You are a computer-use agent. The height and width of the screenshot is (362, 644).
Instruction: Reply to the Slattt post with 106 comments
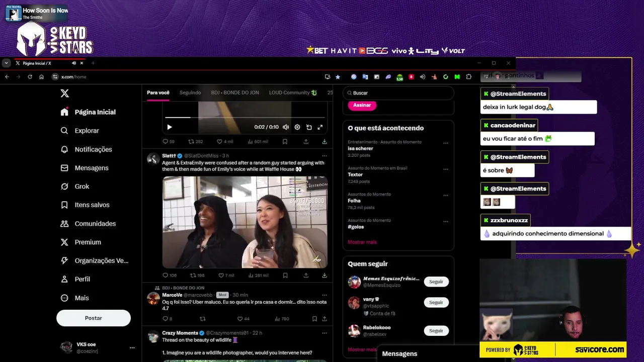point(170,276)
